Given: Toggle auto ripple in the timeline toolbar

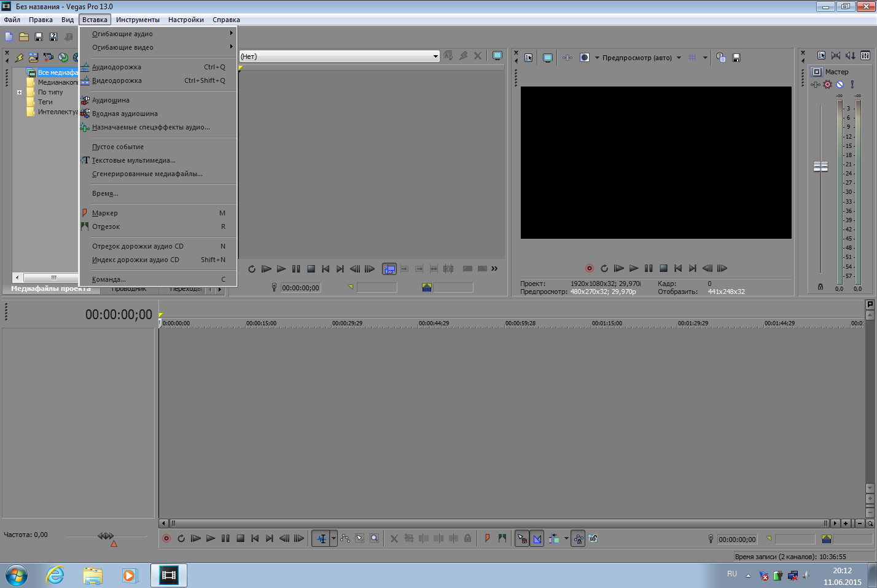Looking at the screenshot, I should click(554, 538).
